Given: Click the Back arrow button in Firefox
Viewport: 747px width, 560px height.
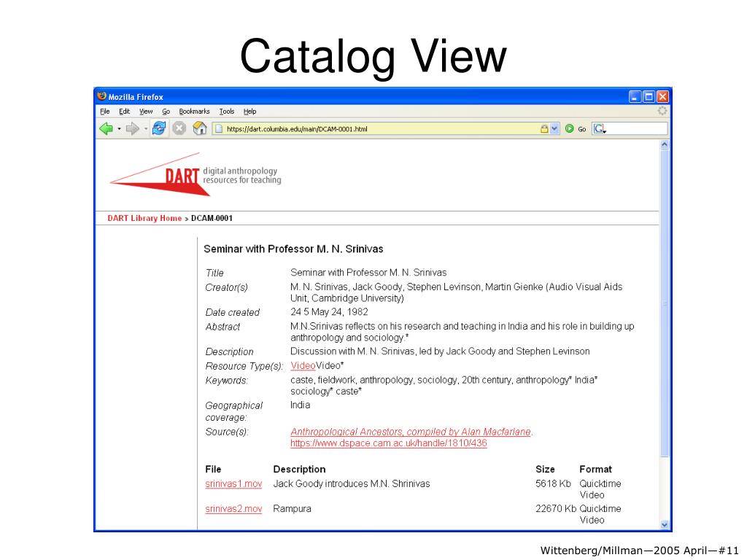Looking at the screenshot, I should click(107, 128).
